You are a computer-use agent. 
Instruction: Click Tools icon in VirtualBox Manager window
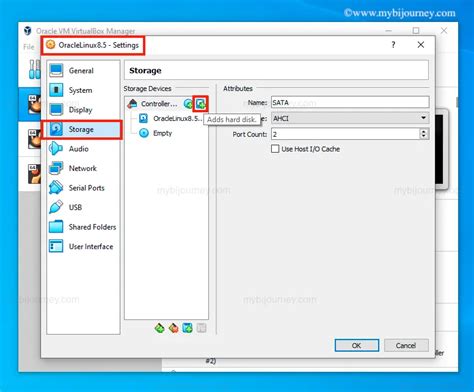click(34, 69)
